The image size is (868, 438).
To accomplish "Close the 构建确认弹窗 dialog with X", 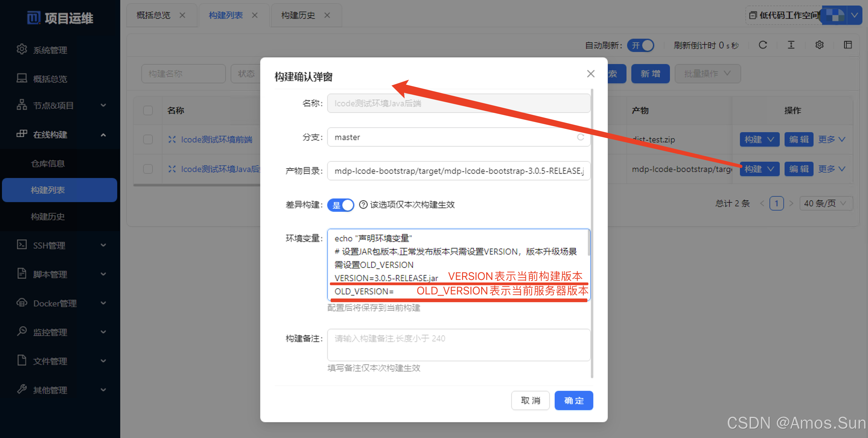I will coord(590,74).
